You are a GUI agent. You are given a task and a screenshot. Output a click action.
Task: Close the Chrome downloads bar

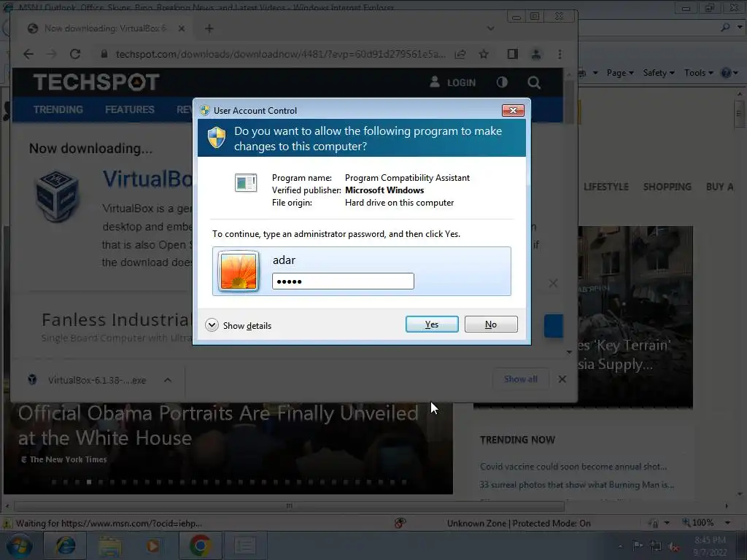(562, 379)
